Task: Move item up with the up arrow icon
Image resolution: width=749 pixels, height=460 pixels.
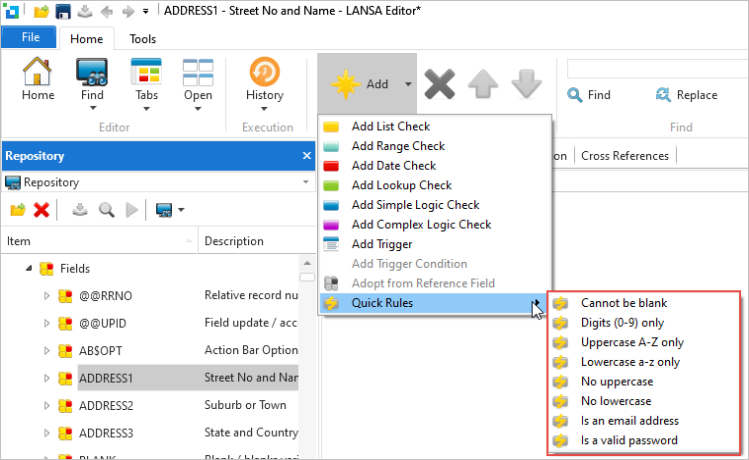Action: coord(483,84)
